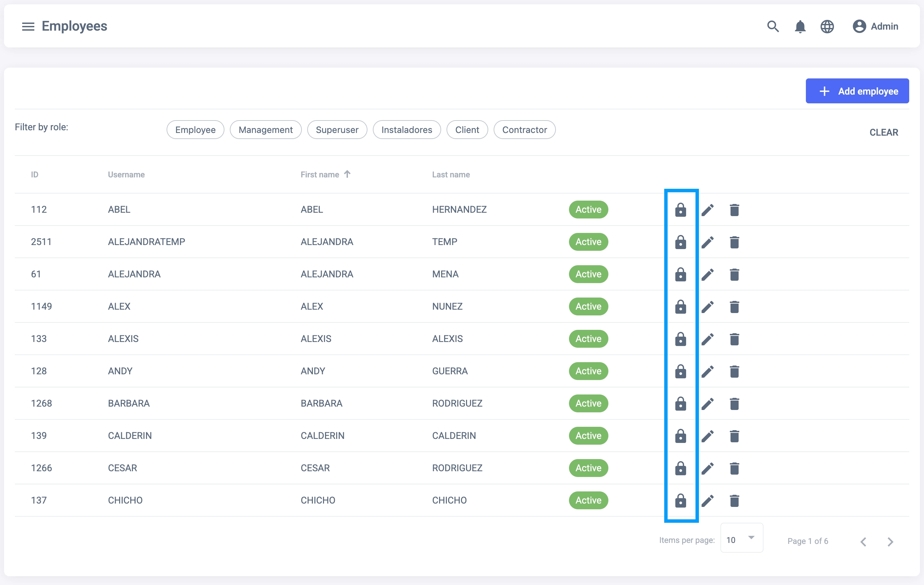Click the search magnifier icon
The height and width of the screenshot is (585, 924).
[x=773, y=26]
